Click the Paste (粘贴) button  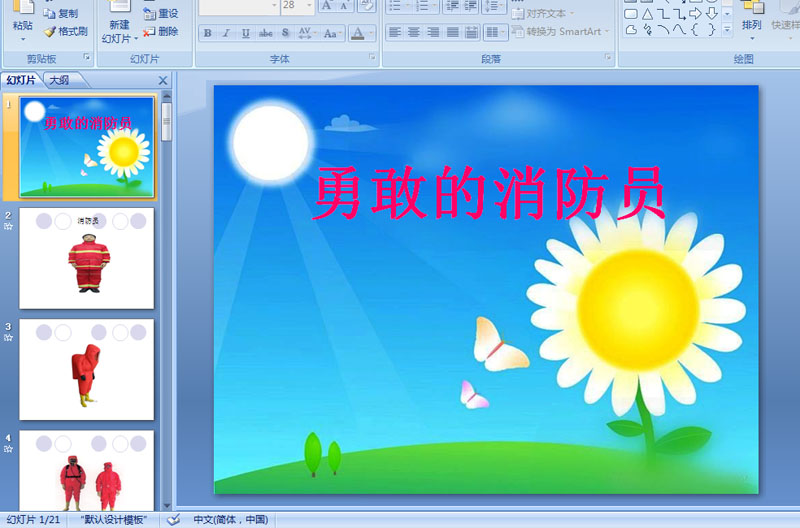coord(22,15)
